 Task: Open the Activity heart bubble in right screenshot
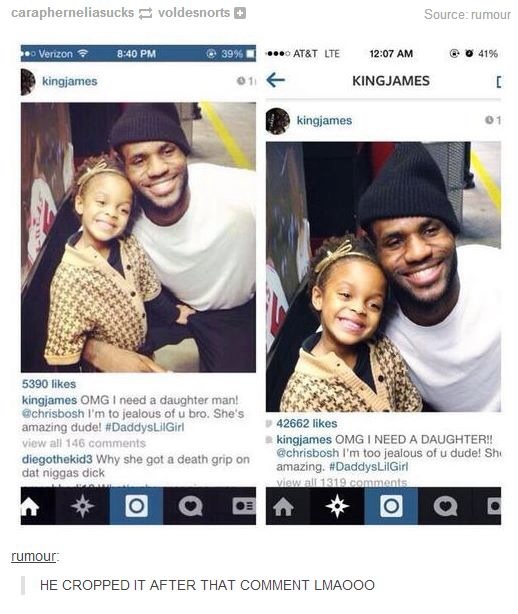coord(446,506)
